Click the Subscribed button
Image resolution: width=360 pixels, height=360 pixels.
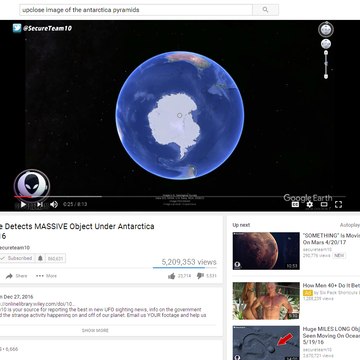pyautogui.click(x=17, y=258)
